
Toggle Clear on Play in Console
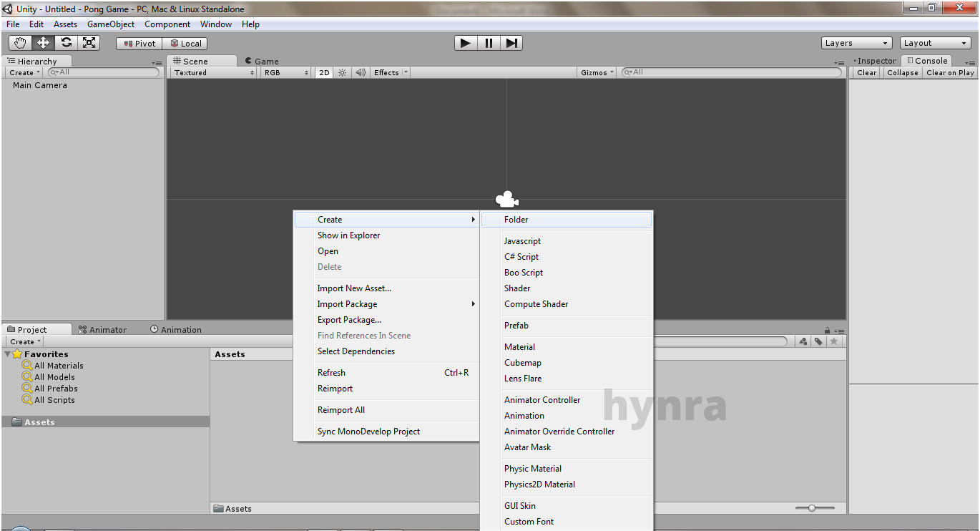(950, 72)
